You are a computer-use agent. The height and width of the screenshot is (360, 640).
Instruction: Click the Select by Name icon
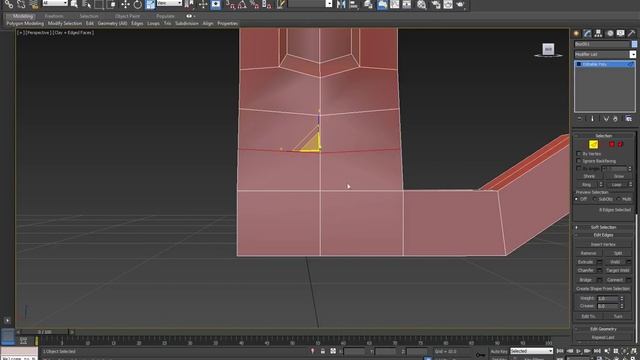pos(87,4)
